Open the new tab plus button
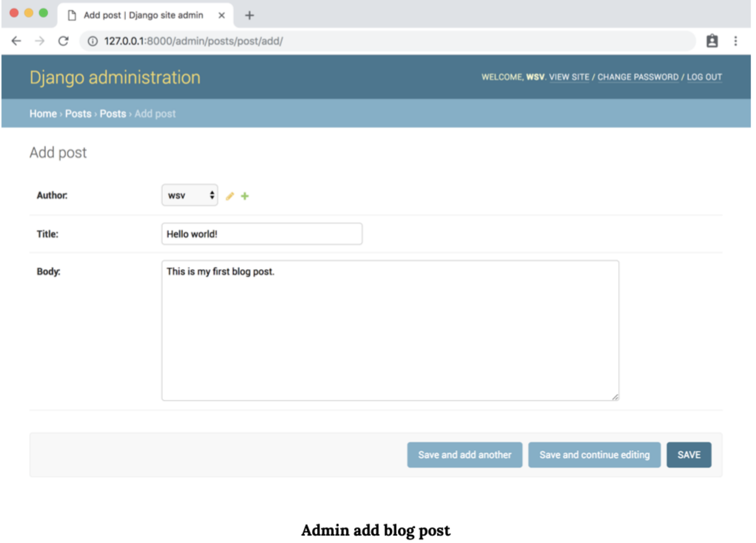This screenshot has width=756, height=543. (250, 15)
